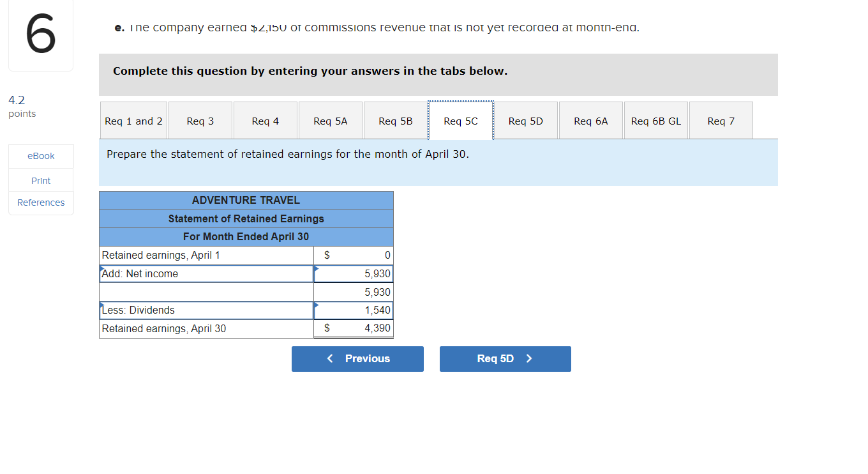The image size is (868, 474).
Task: Select the Req 6B GL tab
Action: pyautogui.click(x=655, y=120)
